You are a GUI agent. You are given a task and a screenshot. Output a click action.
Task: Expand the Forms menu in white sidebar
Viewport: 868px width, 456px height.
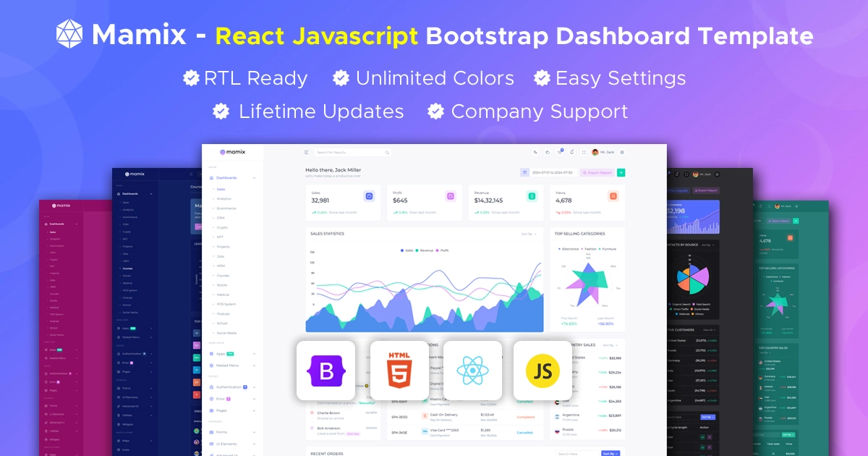click(231, 432)
